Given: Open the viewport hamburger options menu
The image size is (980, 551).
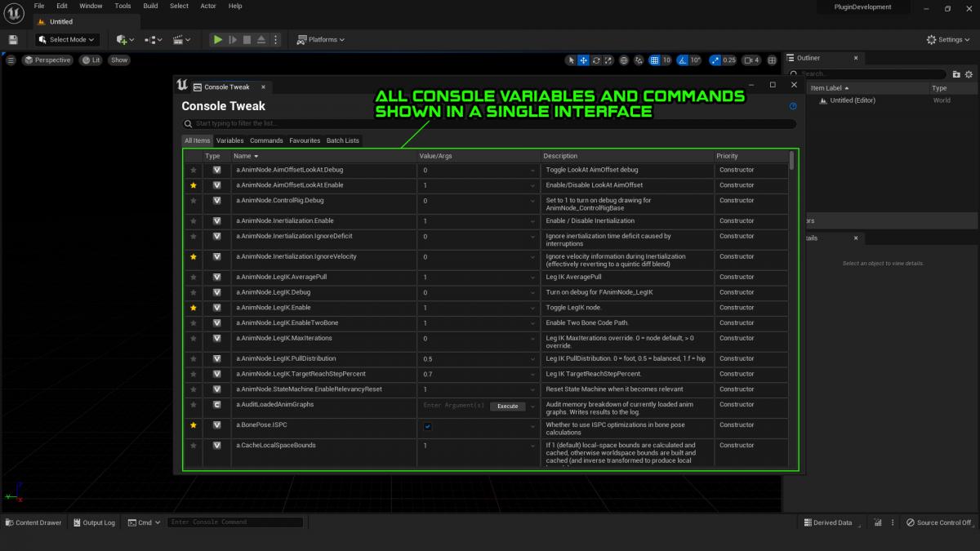Looking at the screenshot, I should (x=11, y=60).
